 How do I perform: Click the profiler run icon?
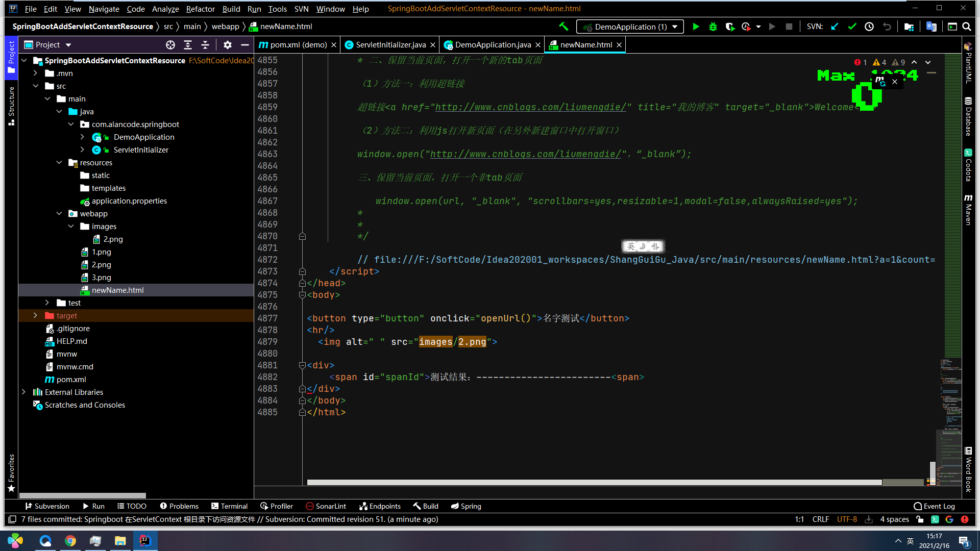(747, 27)
